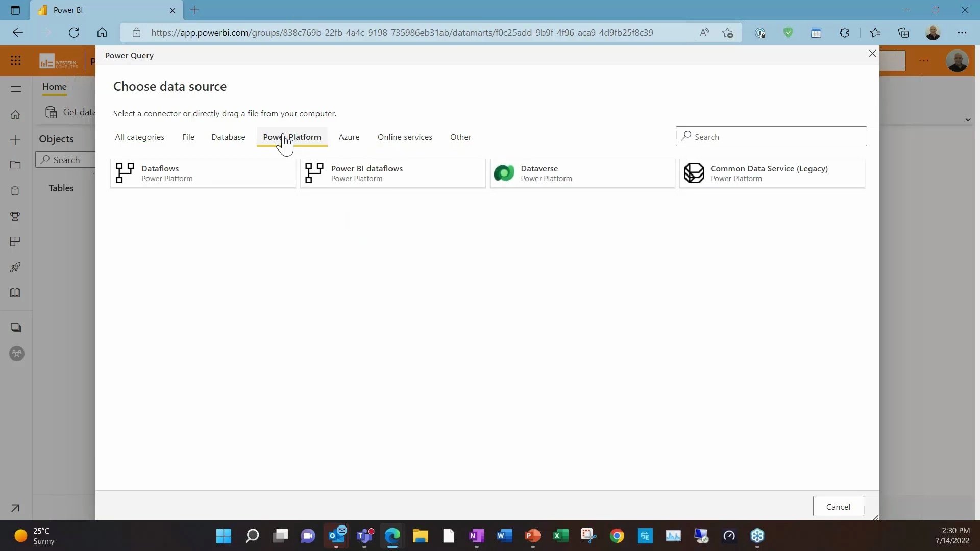Image resolution: width=980 pixels, height=551 pixels.
Task: Launch Excel from the taskbar
Action: pos(560,536)
